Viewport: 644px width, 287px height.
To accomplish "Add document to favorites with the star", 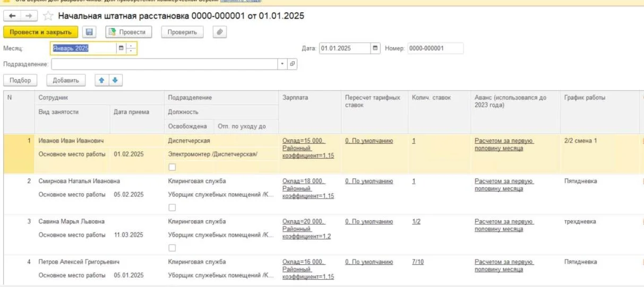I will [47, 16].
